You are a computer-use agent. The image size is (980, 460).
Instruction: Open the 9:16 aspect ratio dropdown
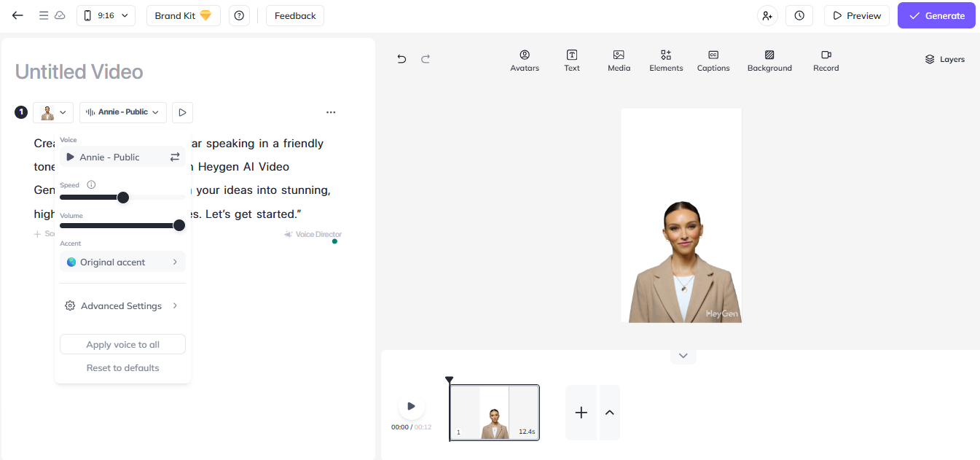point(106,15)
